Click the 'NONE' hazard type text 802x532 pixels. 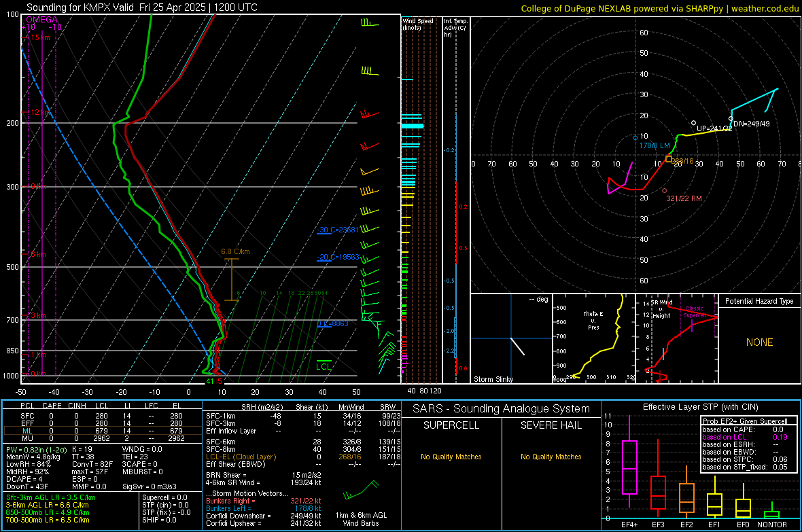click(760, 342)
